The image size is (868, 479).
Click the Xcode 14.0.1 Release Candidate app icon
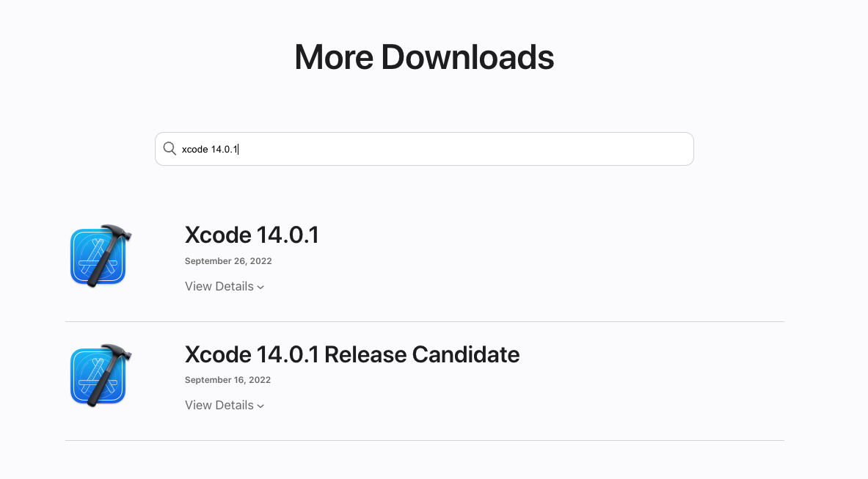(x=101, y=375)
